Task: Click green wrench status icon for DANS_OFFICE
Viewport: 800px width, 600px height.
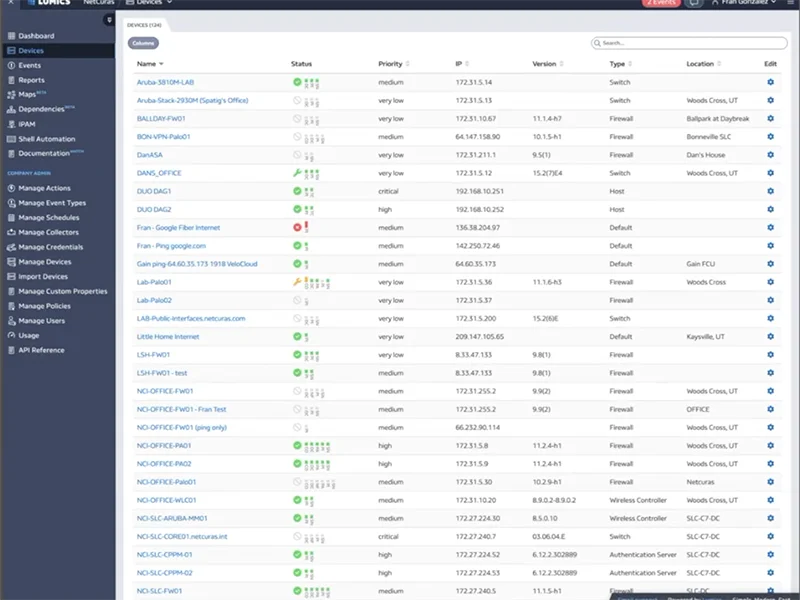Action: (297, 173)
